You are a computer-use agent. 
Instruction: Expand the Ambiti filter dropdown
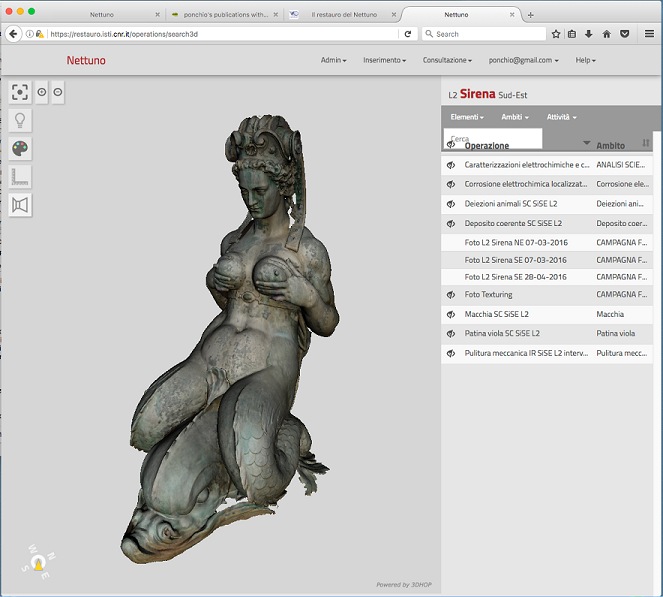coord(515,117)
